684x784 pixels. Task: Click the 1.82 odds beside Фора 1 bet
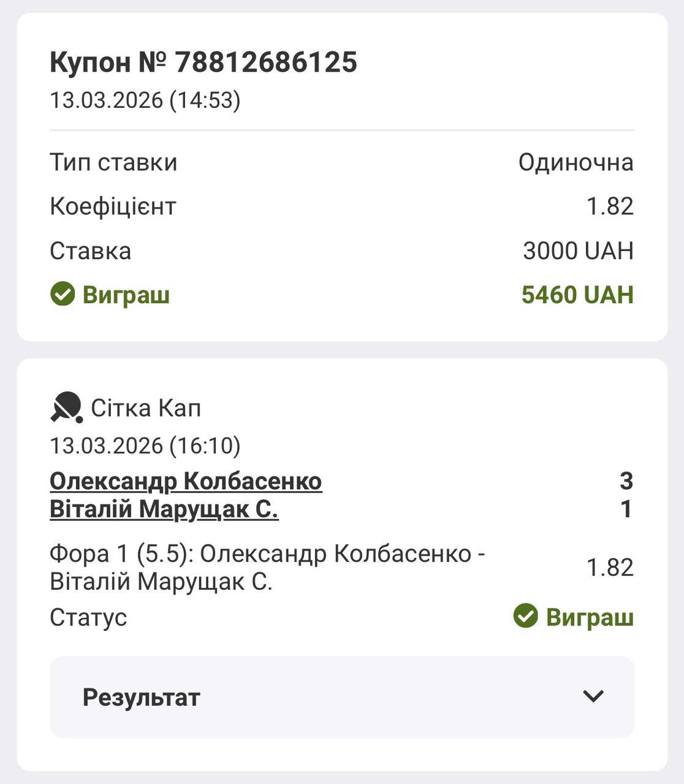pyautogui.click(x=609, y=567)
